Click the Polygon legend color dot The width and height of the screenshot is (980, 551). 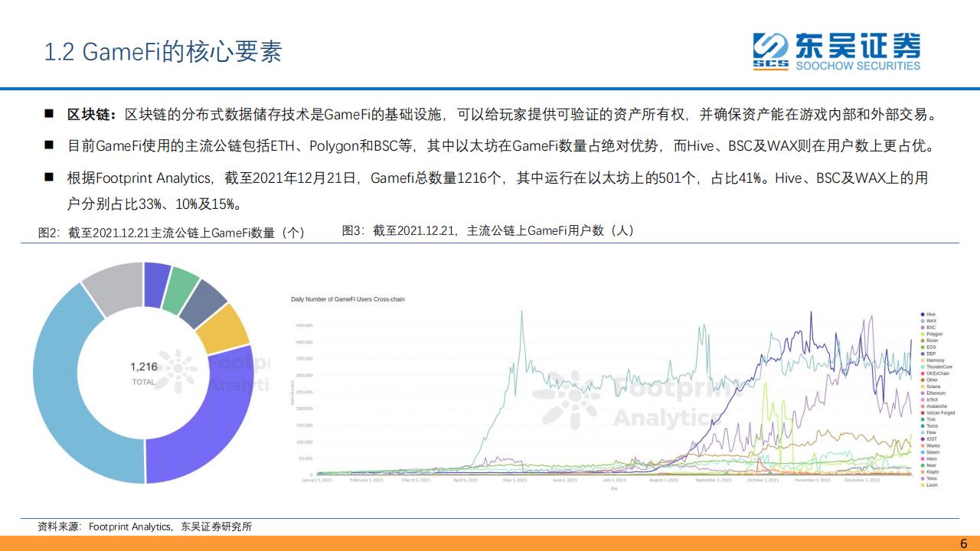pyautogui.click(x=922, y=334)
